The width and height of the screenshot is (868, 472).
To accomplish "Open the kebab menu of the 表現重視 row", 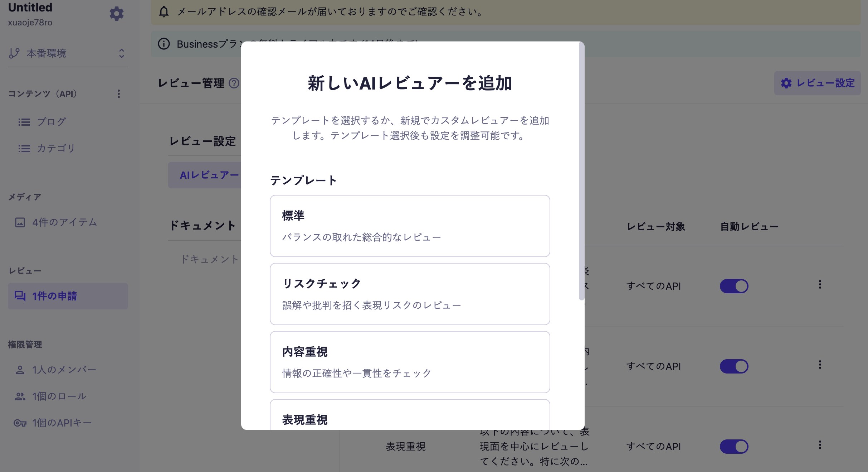I will (x=820, y=445).
